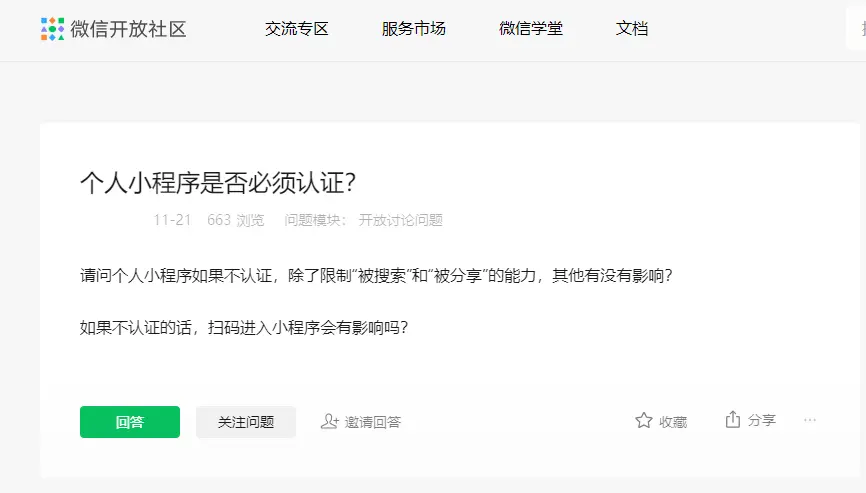
Task: Select the 分享 text label
Action: pyautogui.click(x=762, y=421)
